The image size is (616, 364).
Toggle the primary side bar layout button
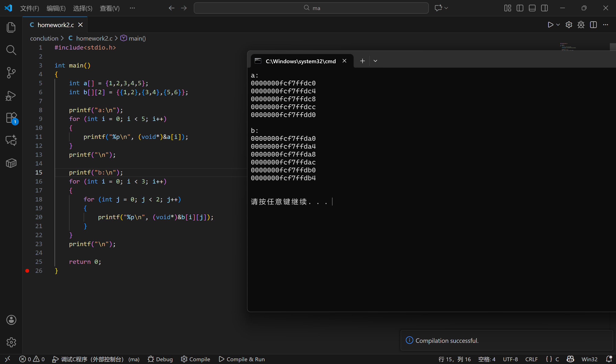(520, 8)
